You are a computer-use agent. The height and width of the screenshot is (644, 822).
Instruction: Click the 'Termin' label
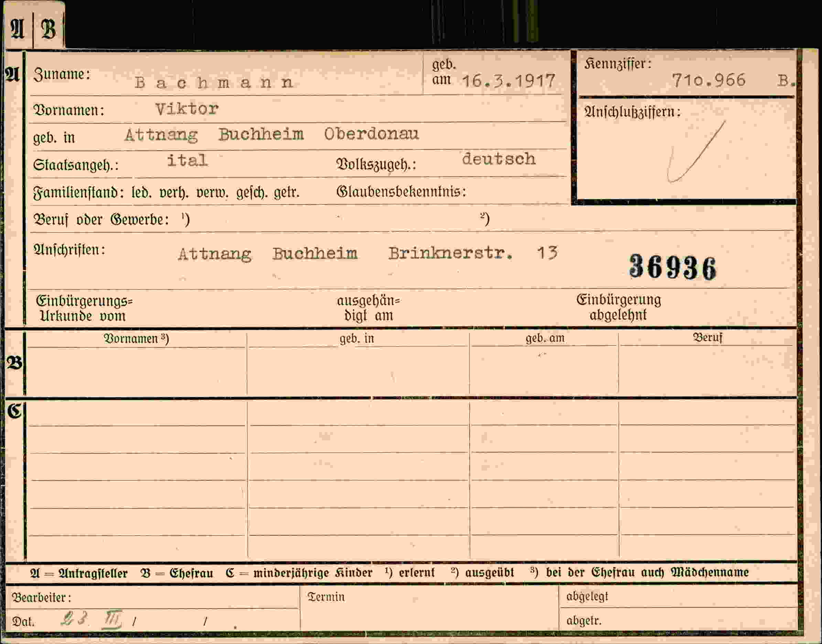(x=326, y=597)
